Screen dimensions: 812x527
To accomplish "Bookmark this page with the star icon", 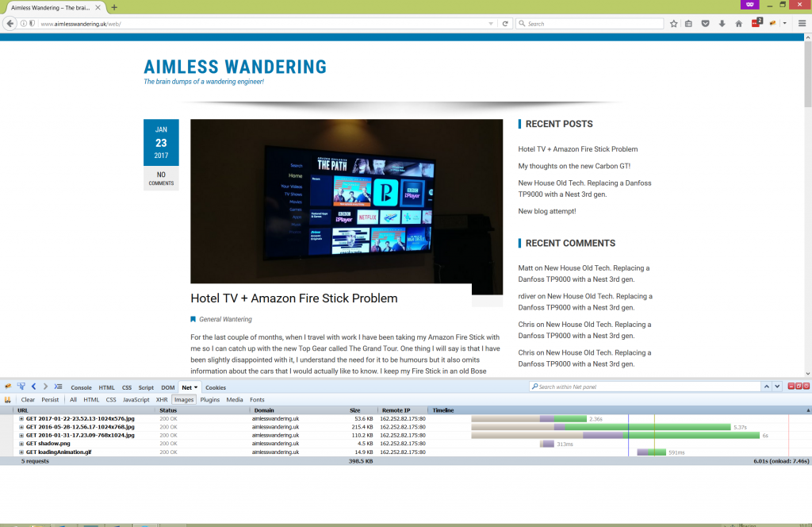I will (674, 23).
